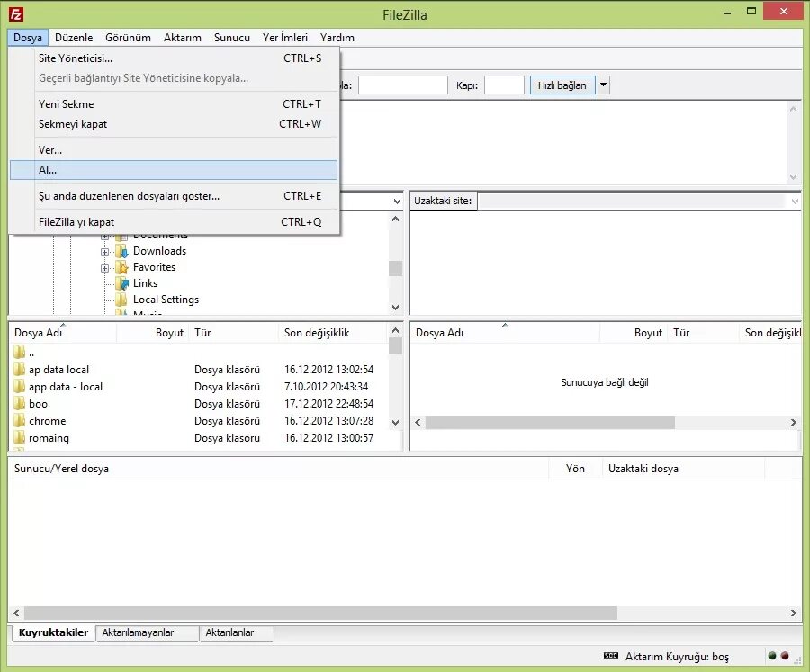This screenshot has width=810, height=672.
Task: Open the Uzaktaki site path dropdown
Action: coord(795,201)
